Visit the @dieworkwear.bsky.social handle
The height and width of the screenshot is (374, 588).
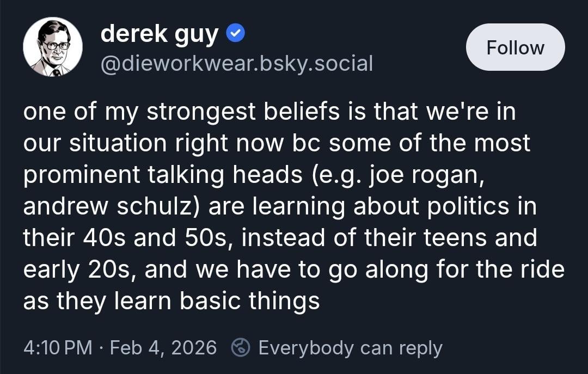[x=237, y=64]
